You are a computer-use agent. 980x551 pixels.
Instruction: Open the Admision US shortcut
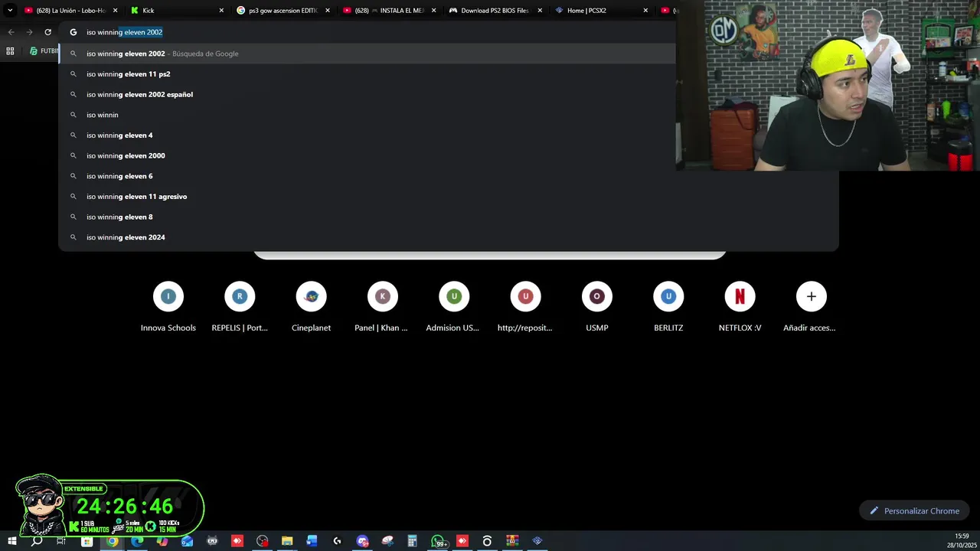click(454, 307)
